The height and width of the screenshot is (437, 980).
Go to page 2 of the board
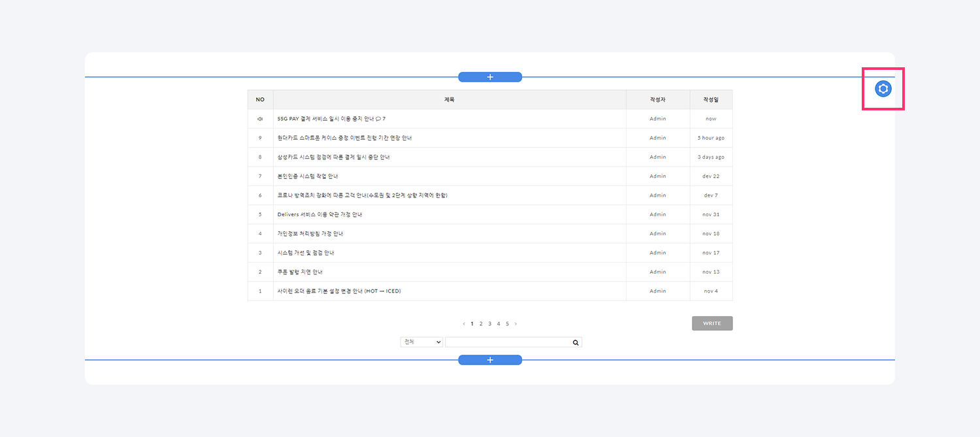coord(481,324)
